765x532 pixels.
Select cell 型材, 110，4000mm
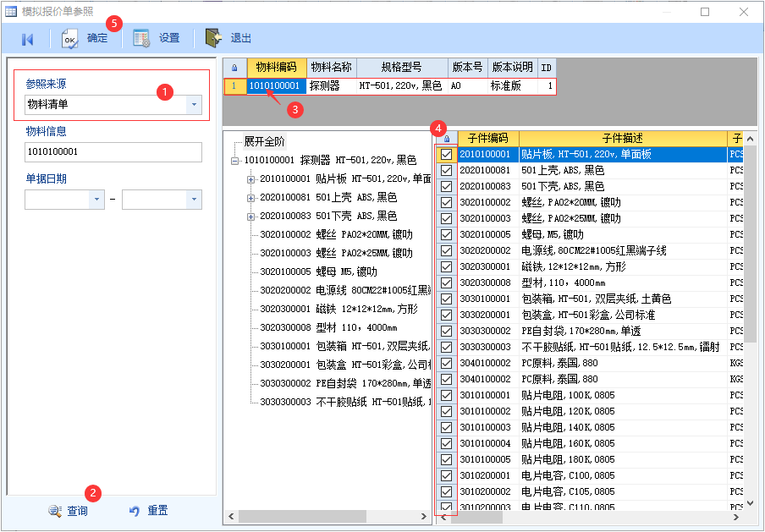click(x=623, y=282)
